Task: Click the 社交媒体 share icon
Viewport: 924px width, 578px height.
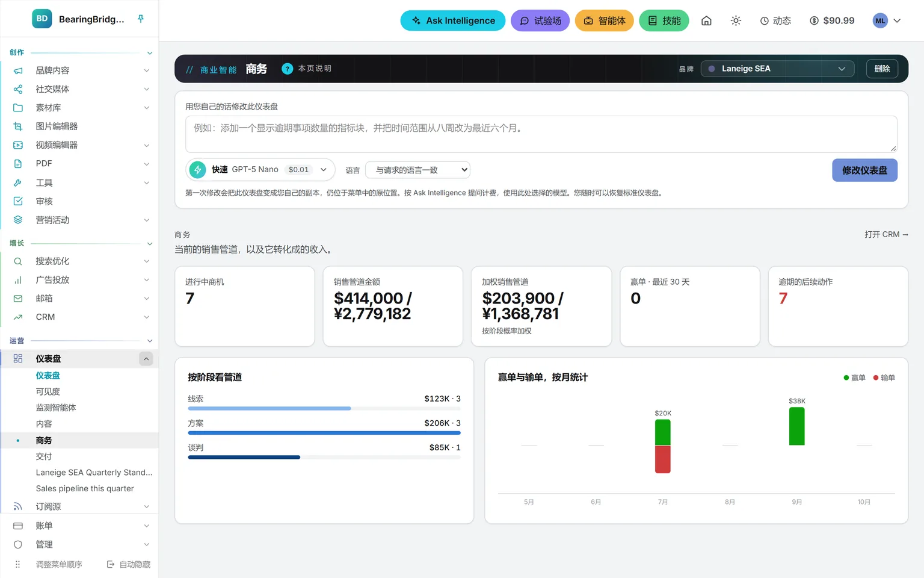Action: (x=18, y=89)
